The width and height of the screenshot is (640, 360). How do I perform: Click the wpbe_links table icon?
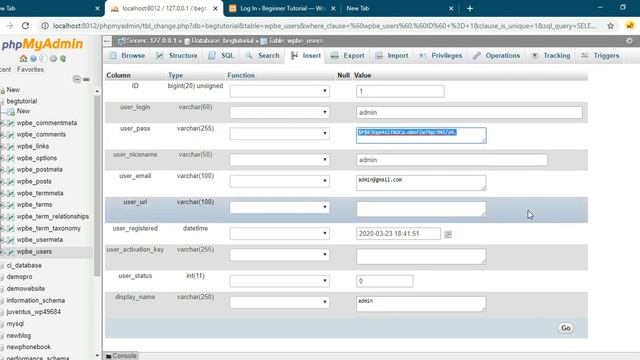[11, 146]
